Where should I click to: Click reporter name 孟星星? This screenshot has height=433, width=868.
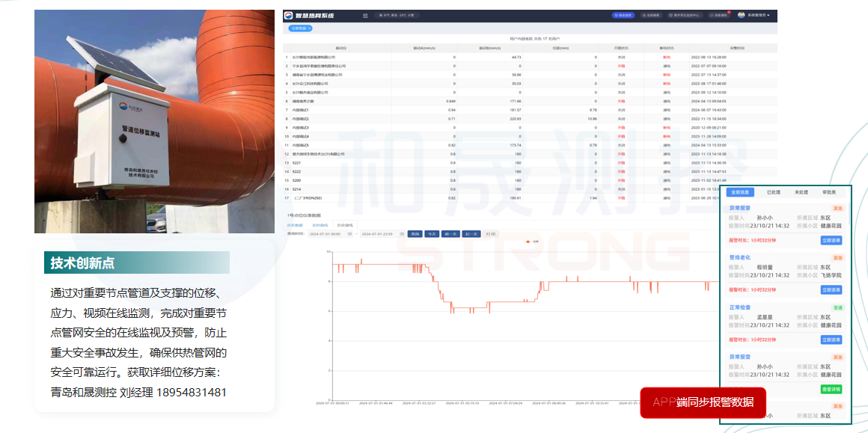[x=764, y=317]
